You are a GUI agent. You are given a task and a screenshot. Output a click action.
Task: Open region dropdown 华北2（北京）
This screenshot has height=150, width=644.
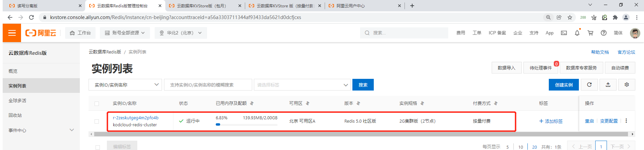tap(181, 33)
